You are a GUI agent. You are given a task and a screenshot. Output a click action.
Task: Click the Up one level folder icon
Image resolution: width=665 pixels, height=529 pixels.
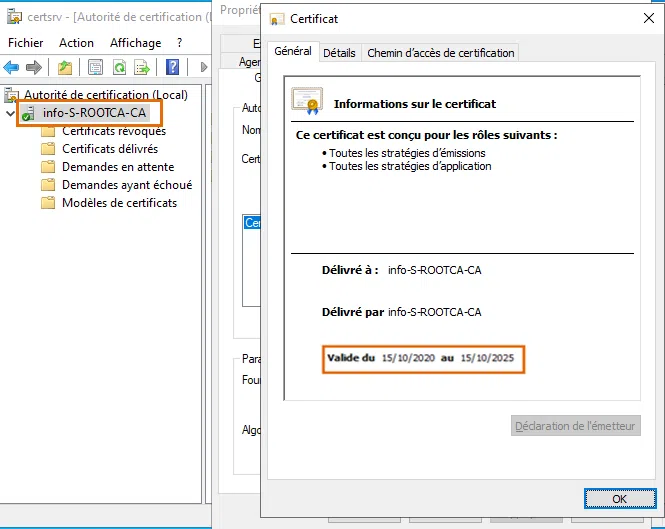(x=65, y=67)
